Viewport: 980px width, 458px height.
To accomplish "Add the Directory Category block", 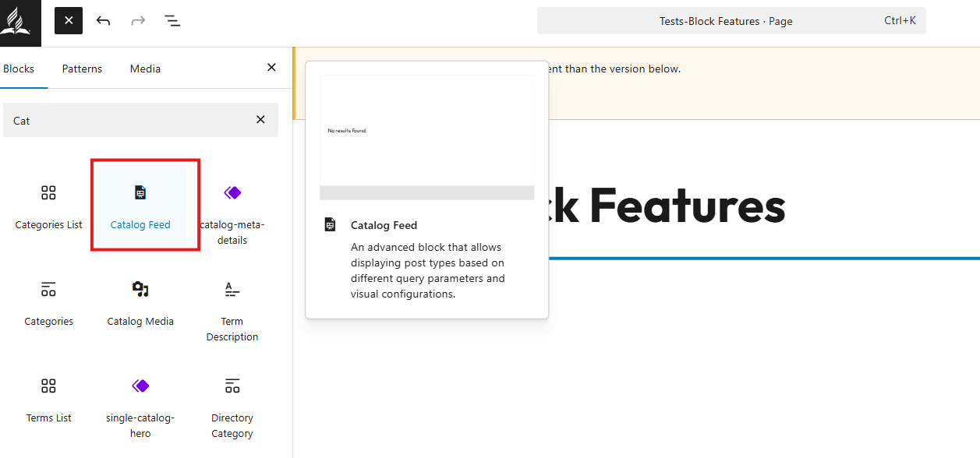I will 232,406.
